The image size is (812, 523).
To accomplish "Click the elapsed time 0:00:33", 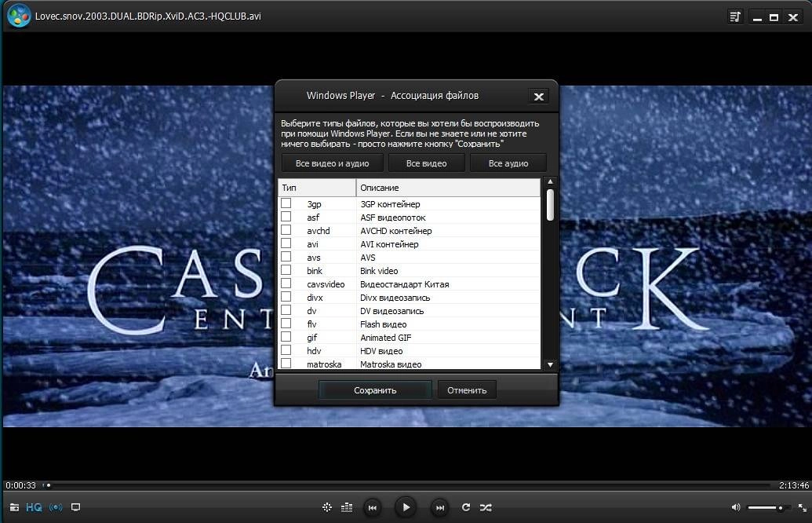I will point(20,485).
